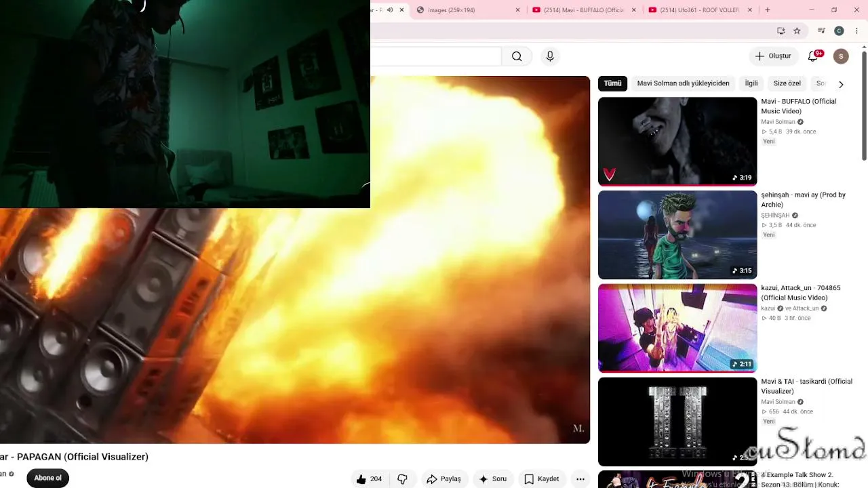Close the Mavi - BUFFALO browser tab
This screenshot has width=868, height=488.
click(x=634, y=10)
